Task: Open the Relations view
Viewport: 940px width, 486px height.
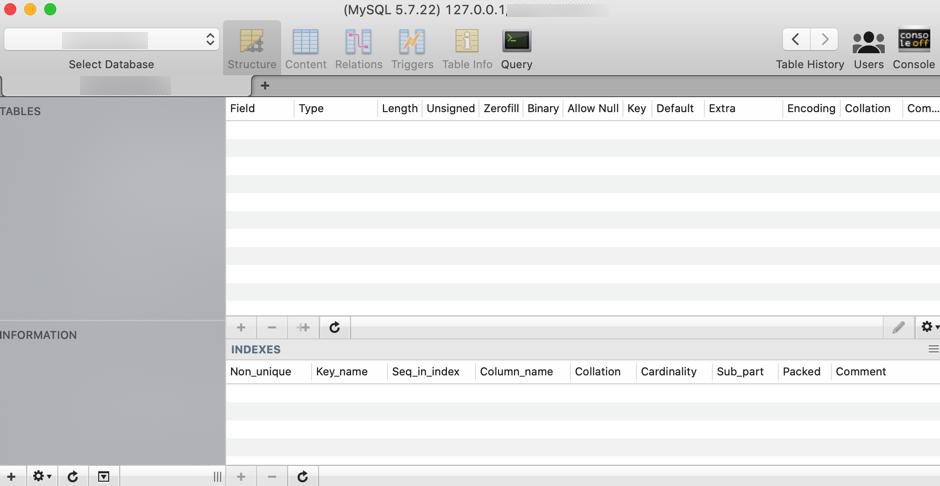Action: pyautogui.click(x=358, y=48)
